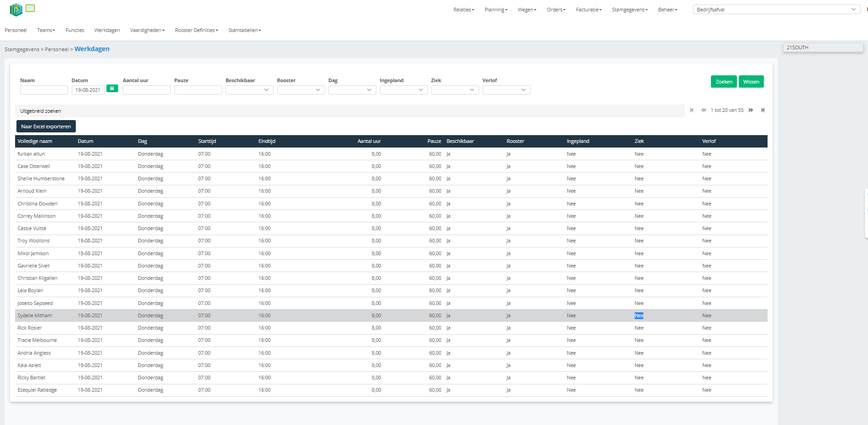The width and height of the screenshot is (868, 425).
Task: Select the 'Troy Woollons' row name
Action: pyautogui.click(x=33, y=241)
